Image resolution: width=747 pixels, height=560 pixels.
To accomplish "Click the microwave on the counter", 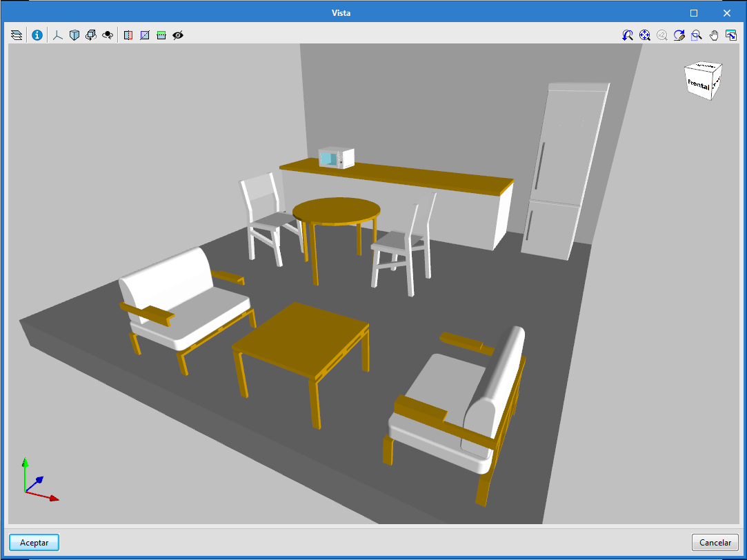I will click(337, 158).
